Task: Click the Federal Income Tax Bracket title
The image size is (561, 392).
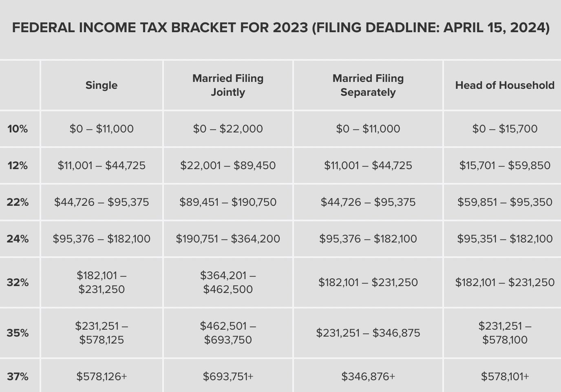Action: (281, 28)
